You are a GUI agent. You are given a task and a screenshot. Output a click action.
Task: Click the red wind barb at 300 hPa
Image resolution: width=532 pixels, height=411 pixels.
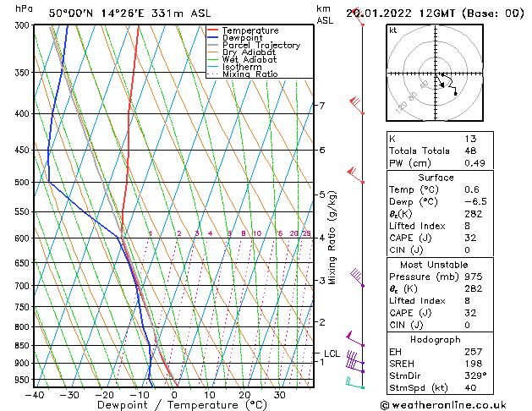click(x=358, y=16)
